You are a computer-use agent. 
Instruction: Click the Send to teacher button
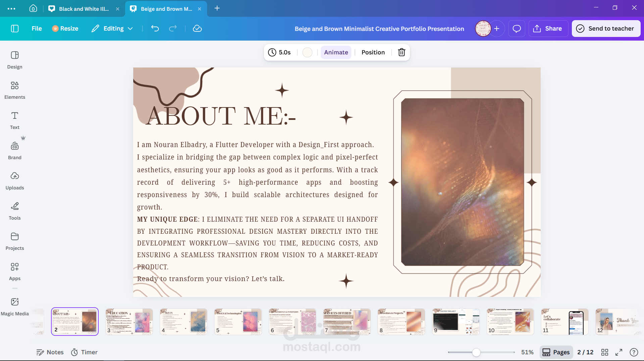tap(605, 29)
